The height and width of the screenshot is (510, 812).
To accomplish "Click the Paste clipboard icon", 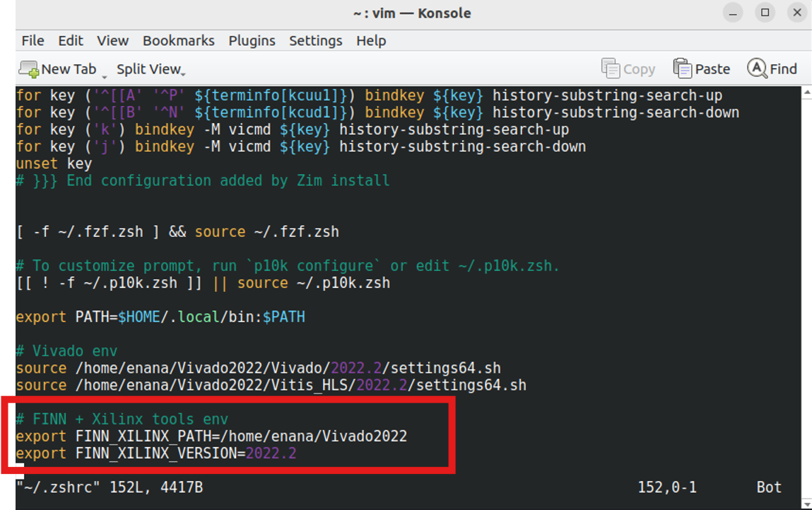I will pyautogui.click(x=682, y=69).
